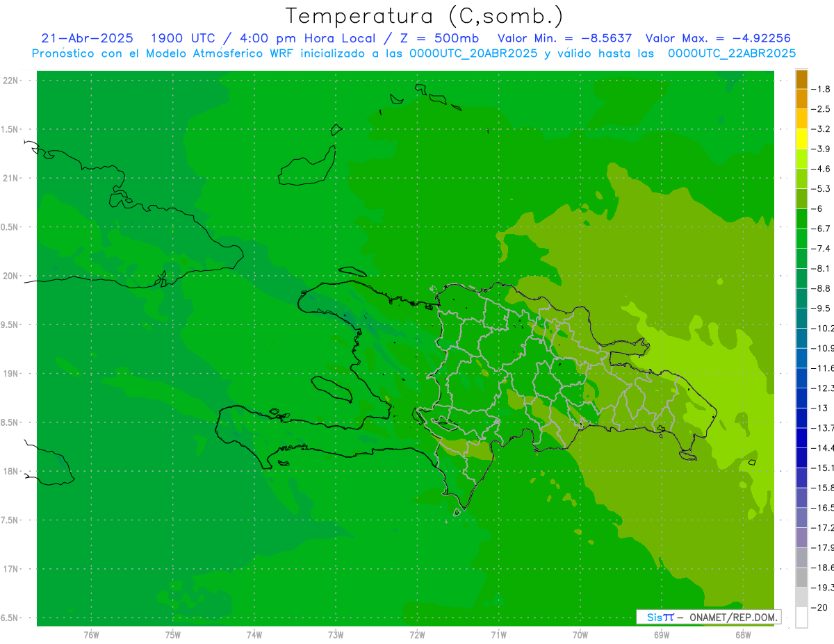Click the "-13" color scale label
Screen dimensions: 834x644
point(819,408)
